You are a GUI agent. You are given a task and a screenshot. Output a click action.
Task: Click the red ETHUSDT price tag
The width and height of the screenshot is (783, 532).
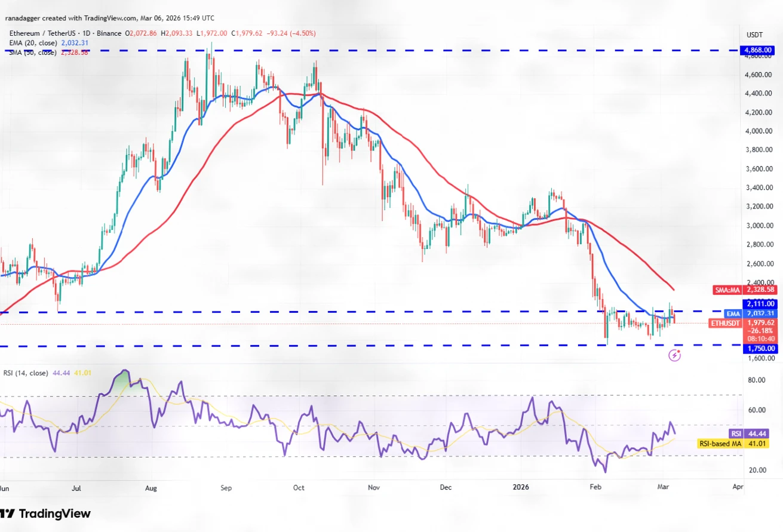(725, 323)
